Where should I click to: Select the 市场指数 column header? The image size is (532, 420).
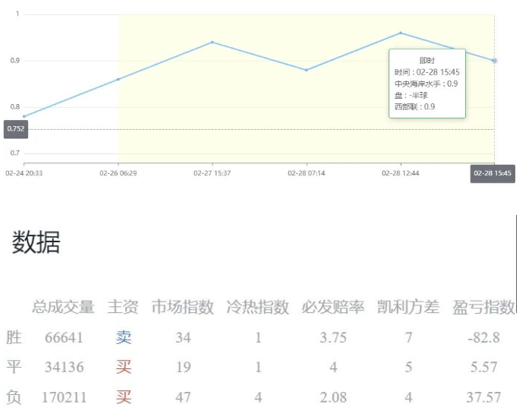coord(182,307)
